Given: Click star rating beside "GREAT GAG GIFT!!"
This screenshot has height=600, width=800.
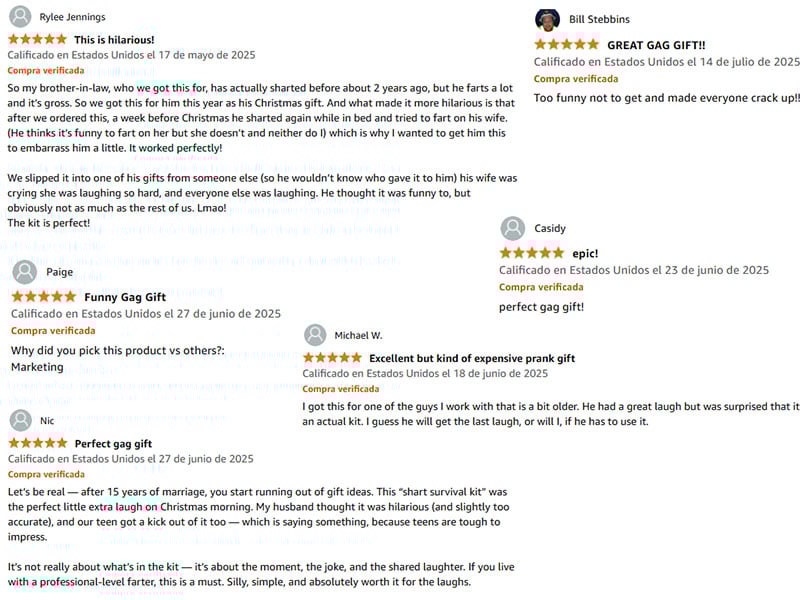Looking at the screenshot, I should click(566, 45).
